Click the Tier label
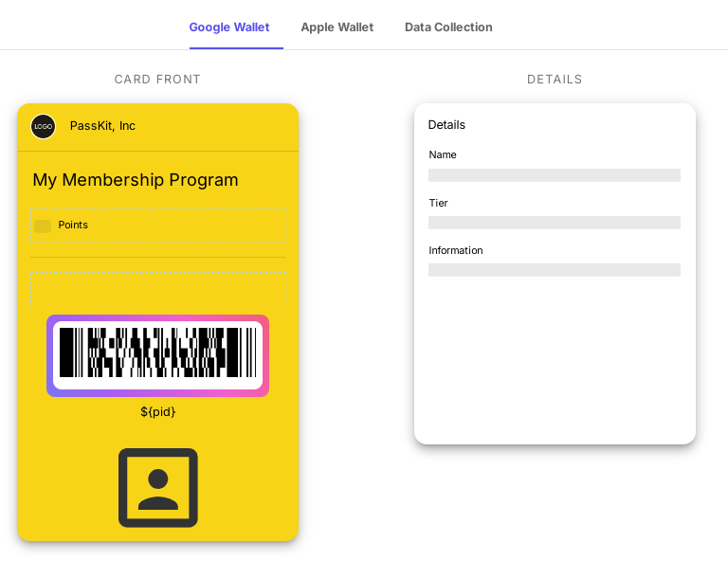Image resolution: width=728 pixels, height=578 pixels. point(438,203)
